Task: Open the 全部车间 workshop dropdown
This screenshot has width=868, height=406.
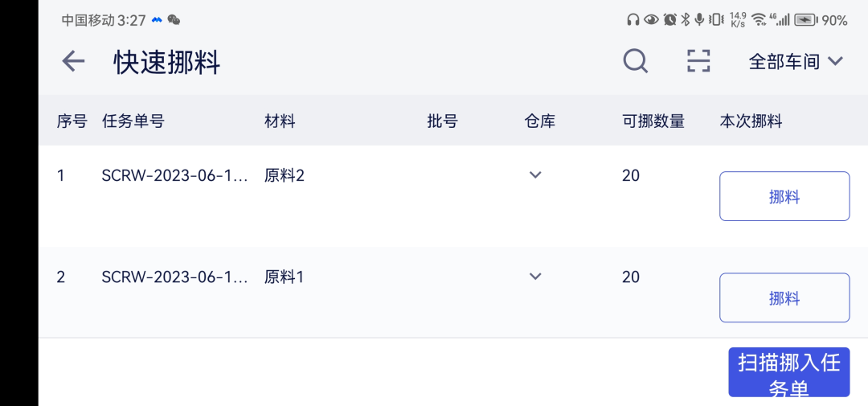Action: click(x=795, y=61)
